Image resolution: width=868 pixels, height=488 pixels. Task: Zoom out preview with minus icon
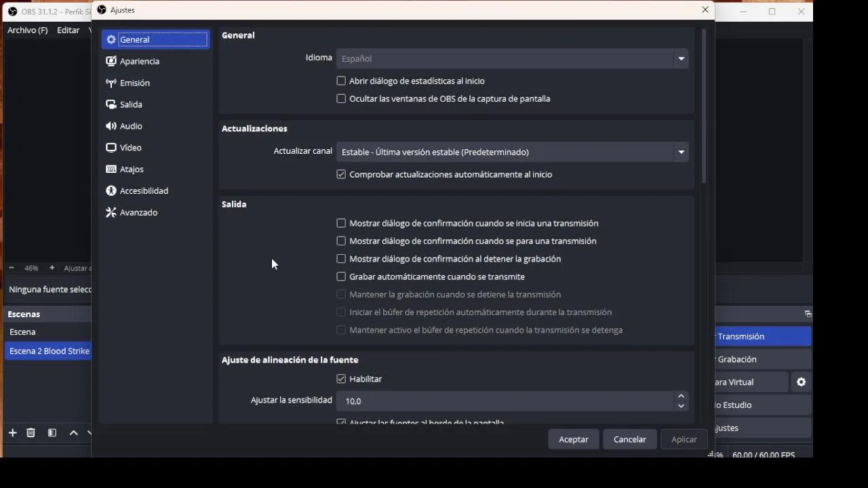11,268
